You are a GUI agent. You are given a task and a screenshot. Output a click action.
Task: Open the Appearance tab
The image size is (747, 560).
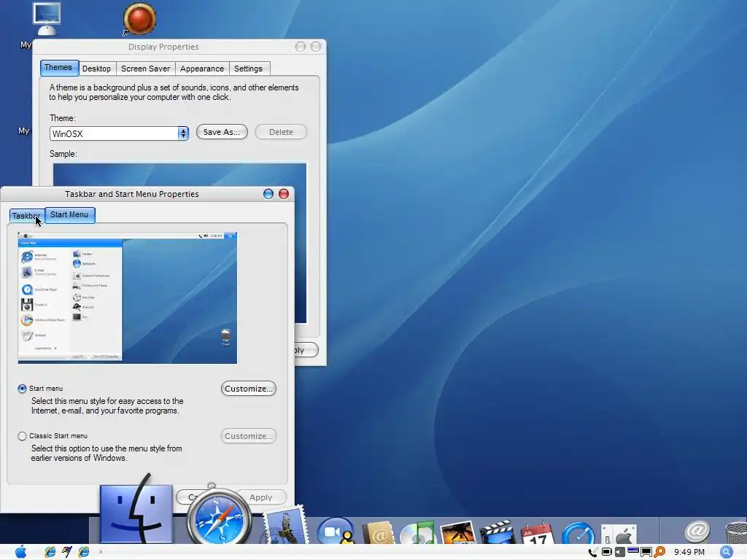click(x=202, y=69)
